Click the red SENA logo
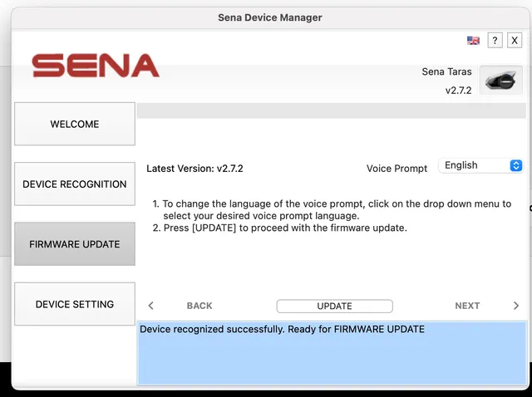Image resolution: width=532 pixels, height=397 pixels. click(96, 66)
